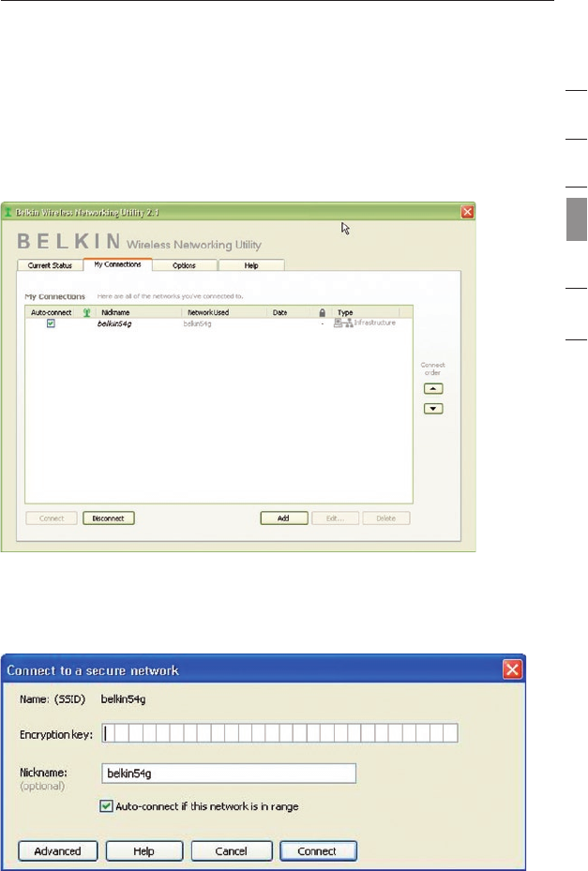Cancel the Connect to a secure network dialog
588x871 pixels.
pyautogui.click(x=232, y=851)
